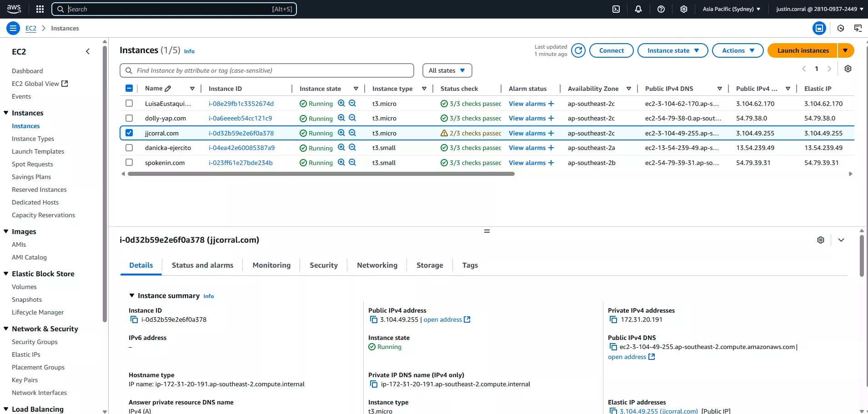
Task: Refresh the instances list
Action: click(578, 50)
